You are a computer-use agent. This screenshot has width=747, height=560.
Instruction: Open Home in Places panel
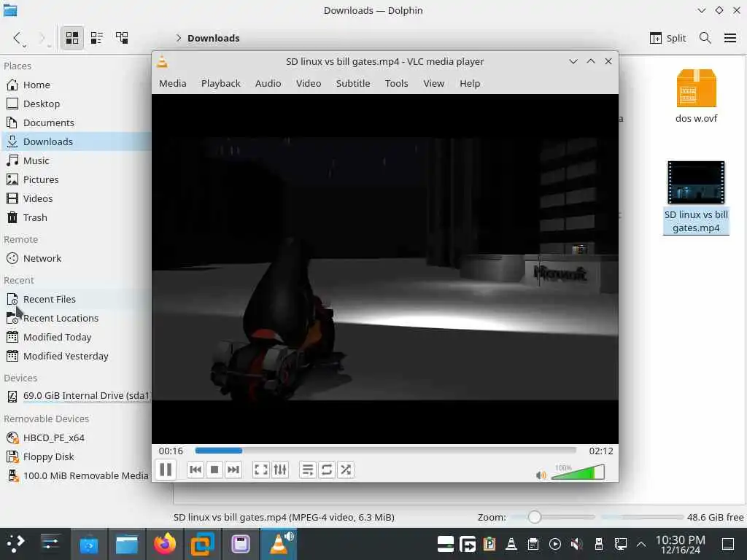pyautogui.click(x=76, y=85)
